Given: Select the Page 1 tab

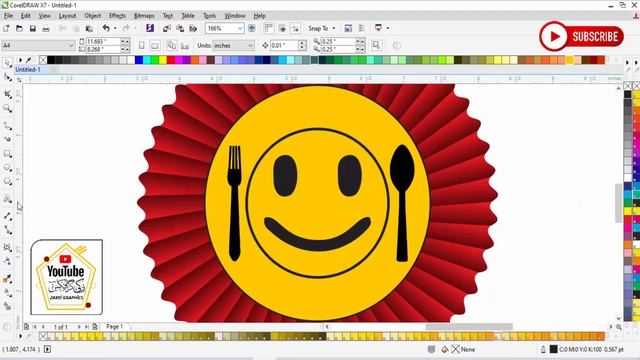Looking at the screenshot, I should [114, 327].
